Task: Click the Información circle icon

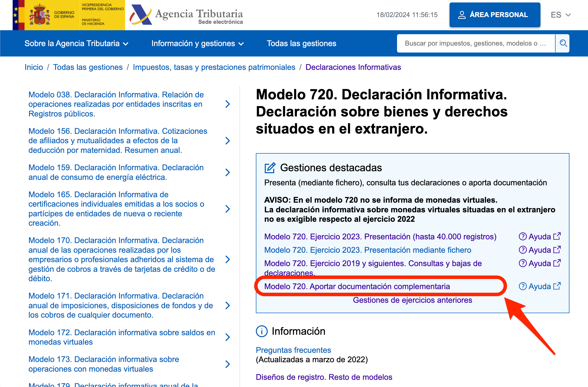Action: (x=262, y=331)
